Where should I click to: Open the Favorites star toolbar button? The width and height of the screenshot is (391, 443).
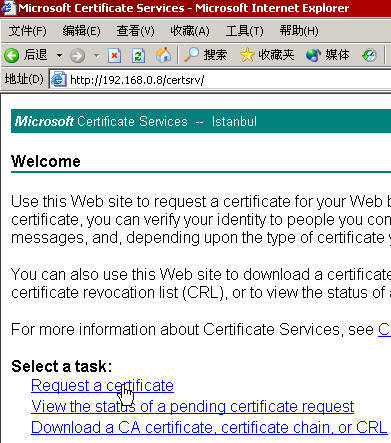(x=267, y=55)
